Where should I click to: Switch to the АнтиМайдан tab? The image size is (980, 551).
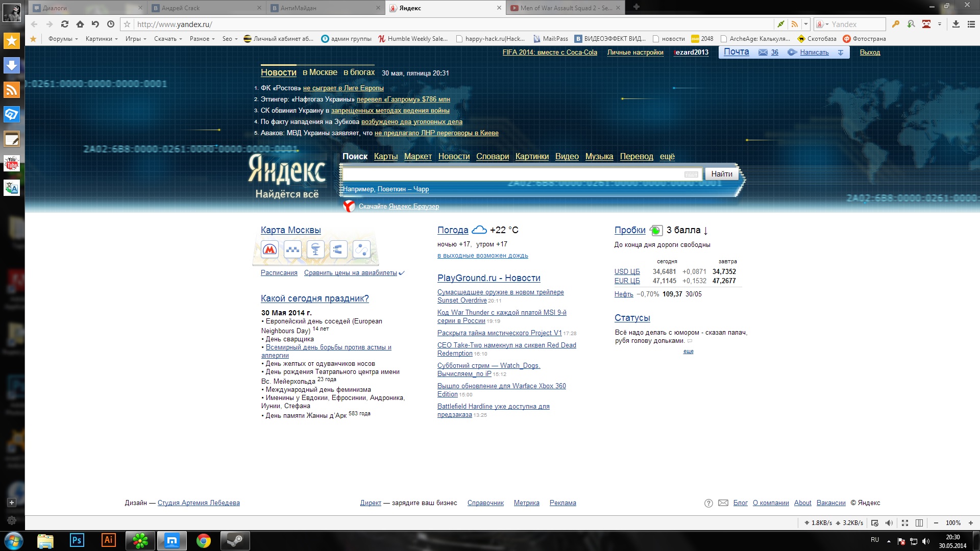coord(326,8)
